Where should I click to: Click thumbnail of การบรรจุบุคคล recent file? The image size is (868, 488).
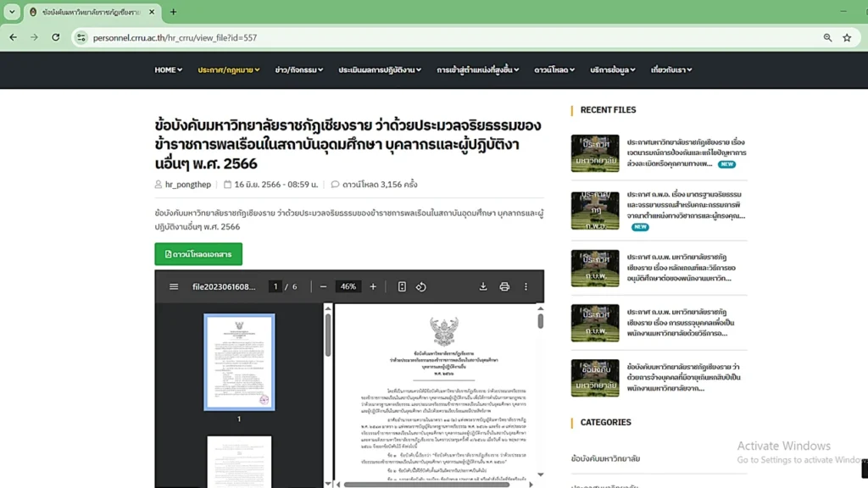595,323
